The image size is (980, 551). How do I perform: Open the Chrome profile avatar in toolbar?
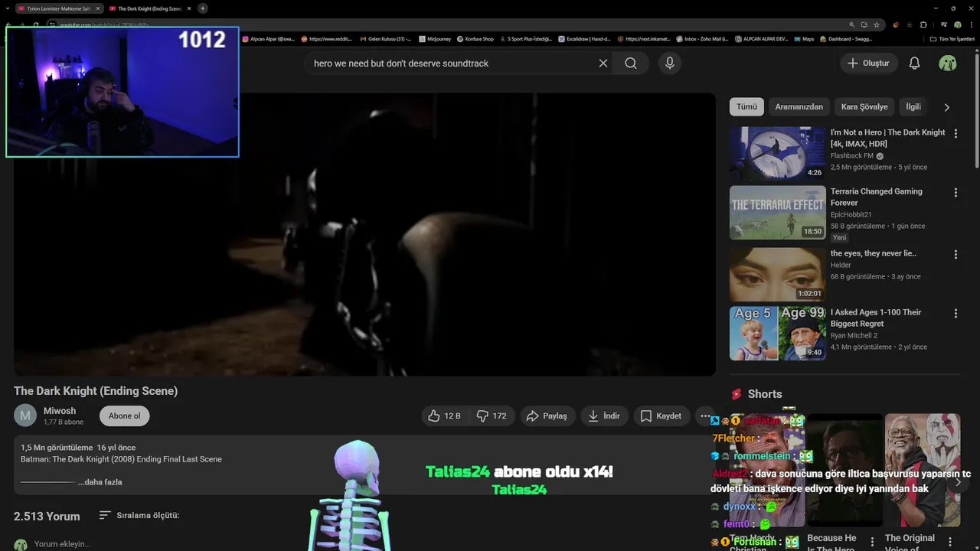[x=957, y=24]
